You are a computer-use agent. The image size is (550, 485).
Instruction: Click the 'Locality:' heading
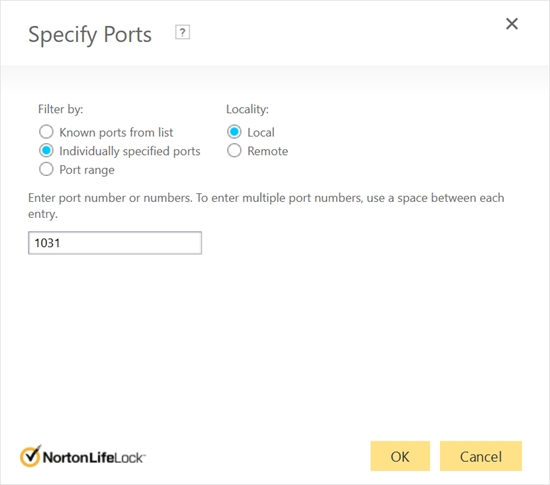coord(247,109)
